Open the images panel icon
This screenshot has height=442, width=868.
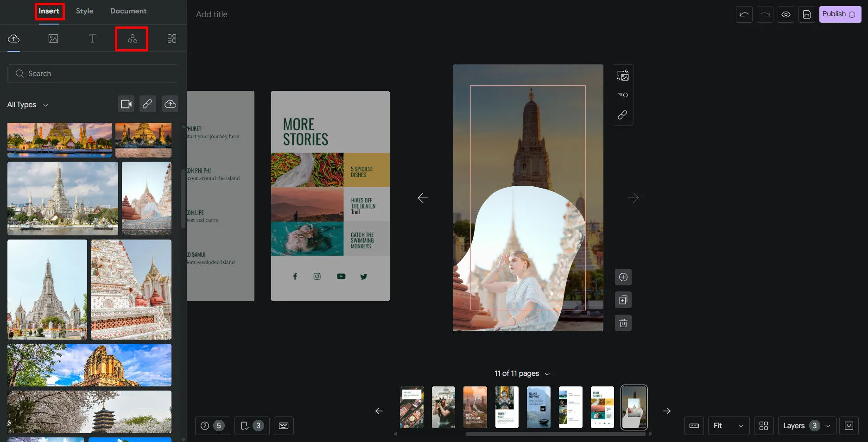tap(53, 39)
